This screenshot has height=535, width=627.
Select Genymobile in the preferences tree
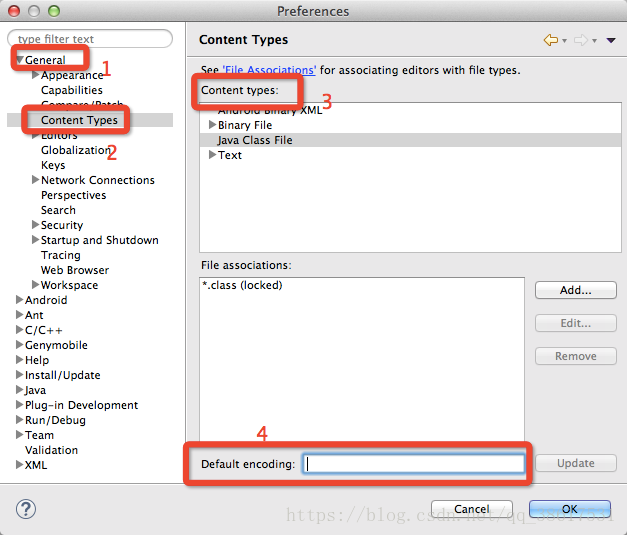[56, 345]
